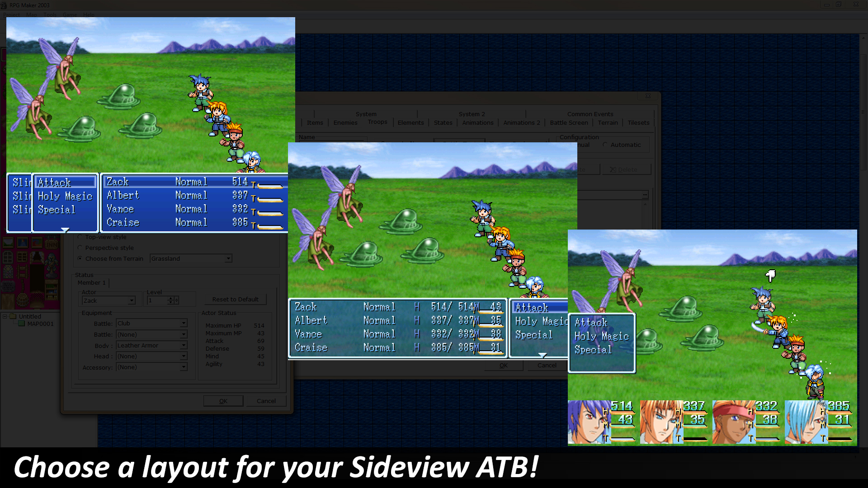Click the Battle Screen icon in database
This screenshot has height=488, width=868.
pos(568,122)
